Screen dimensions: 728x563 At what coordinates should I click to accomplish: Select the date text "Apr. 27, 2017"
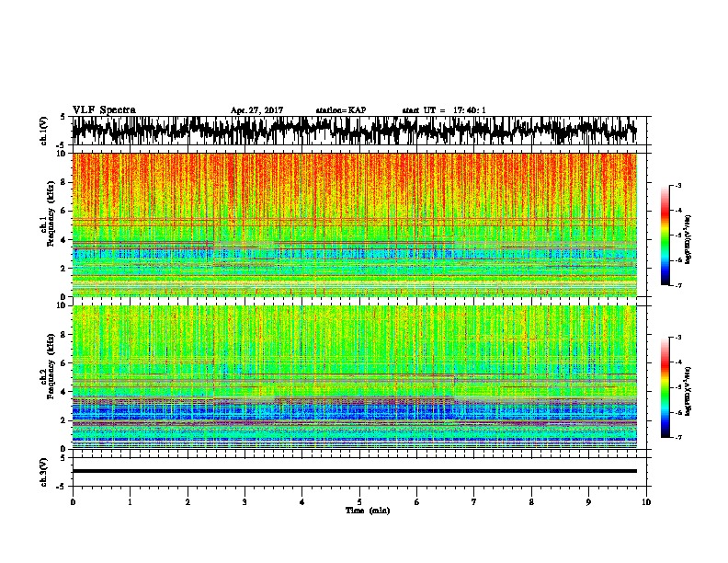pyautogui.click(x=256, y=110)
